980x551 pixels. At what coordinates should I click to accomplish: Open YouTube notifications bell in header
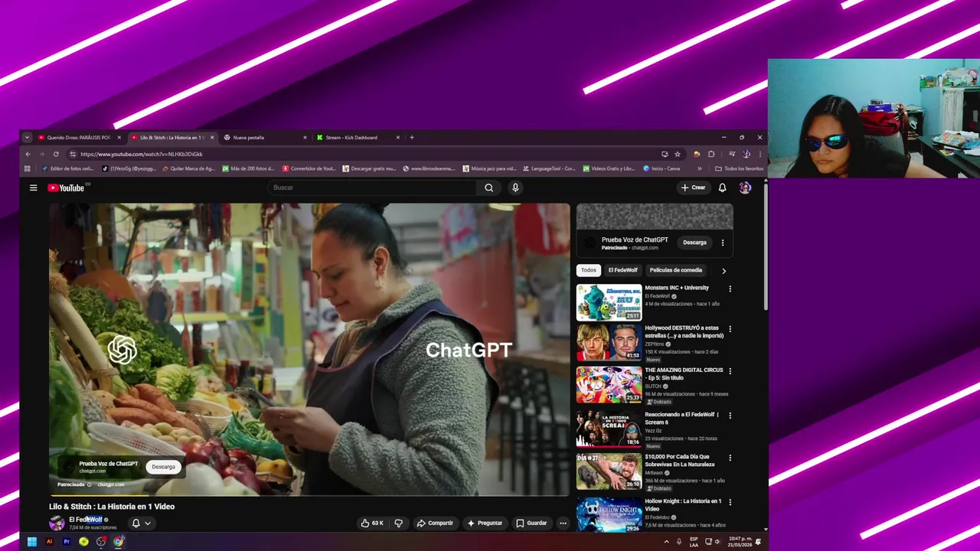pos(722,187)
